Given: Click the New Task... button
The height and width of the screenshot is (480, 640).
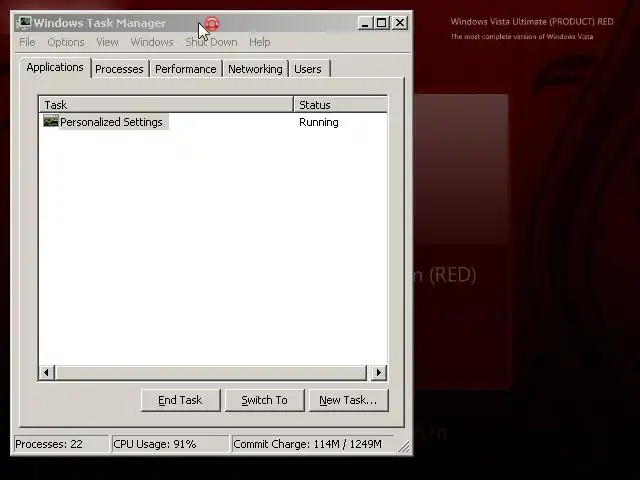Looking at the screenshot, I should [x=348, y=400].
